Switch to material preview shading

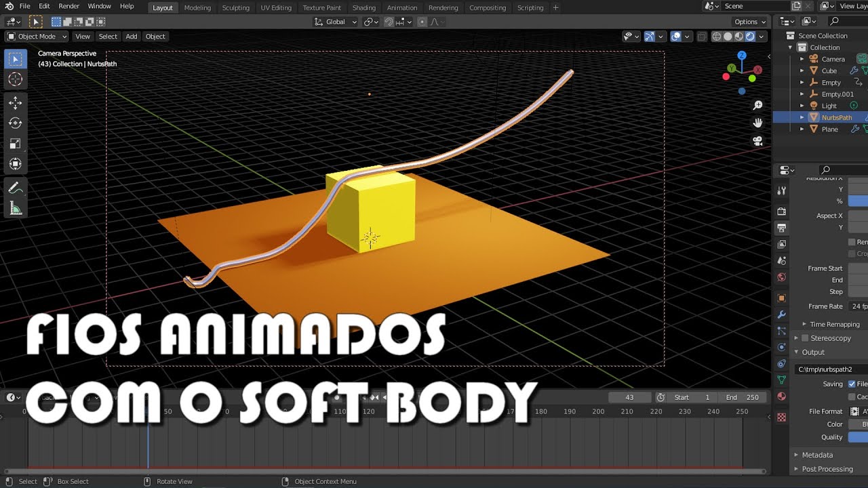click(x=739, y=37)
